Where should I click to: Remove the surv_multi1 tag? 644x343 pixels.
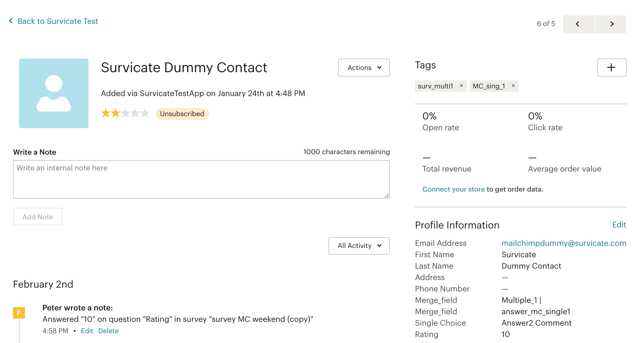[461, 85]
